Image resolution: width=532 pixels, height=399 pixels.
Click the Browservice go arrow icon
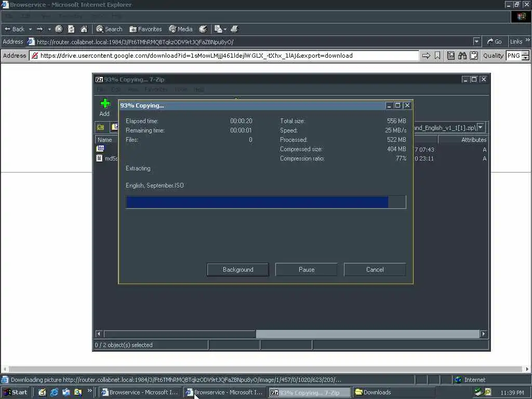coord(426,56)
